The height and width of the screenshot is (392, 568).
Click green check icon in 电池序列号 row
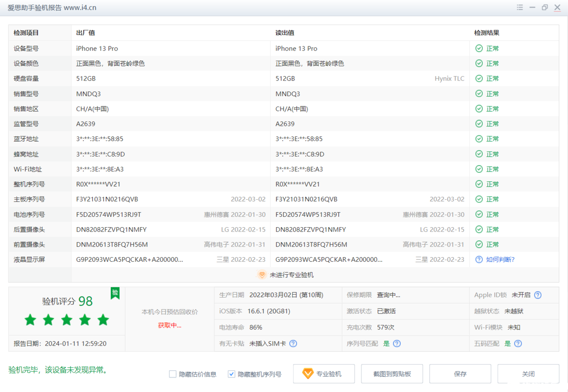[479, 214]
